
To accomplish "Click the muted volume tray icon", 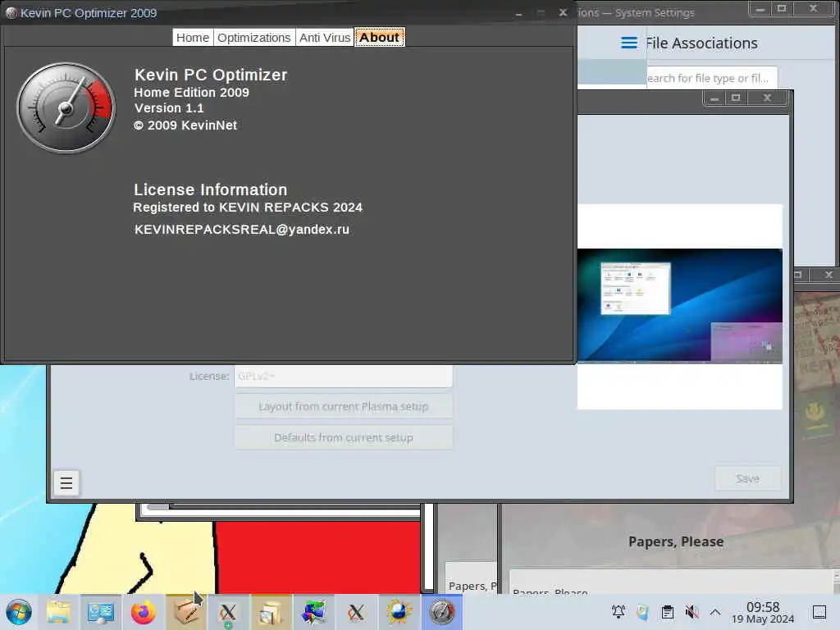I will [692, 612].
